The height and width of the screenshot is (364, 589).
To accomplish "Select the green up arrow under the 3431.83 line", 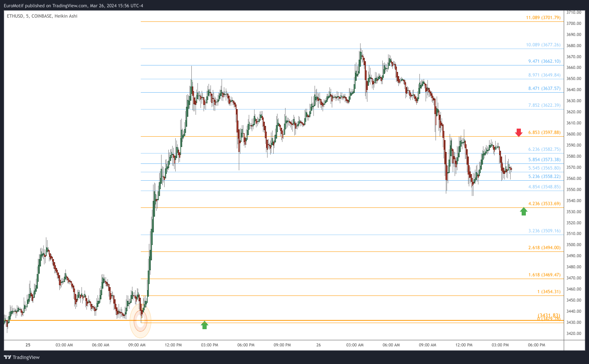I will tap(205, 325).
